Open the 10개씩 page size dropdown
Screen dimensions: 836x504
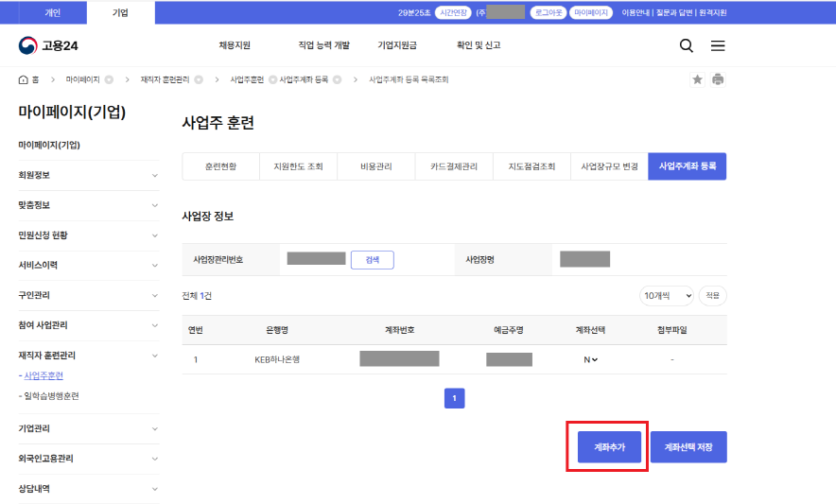point(667,296)
